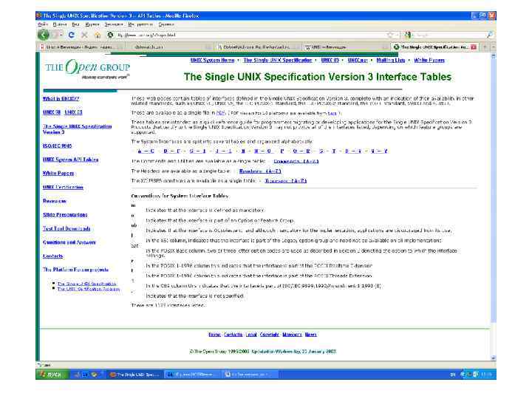Click the site identity icon in address bar
Viewport: 532px width, 399px height.
[x=110, y=35]
